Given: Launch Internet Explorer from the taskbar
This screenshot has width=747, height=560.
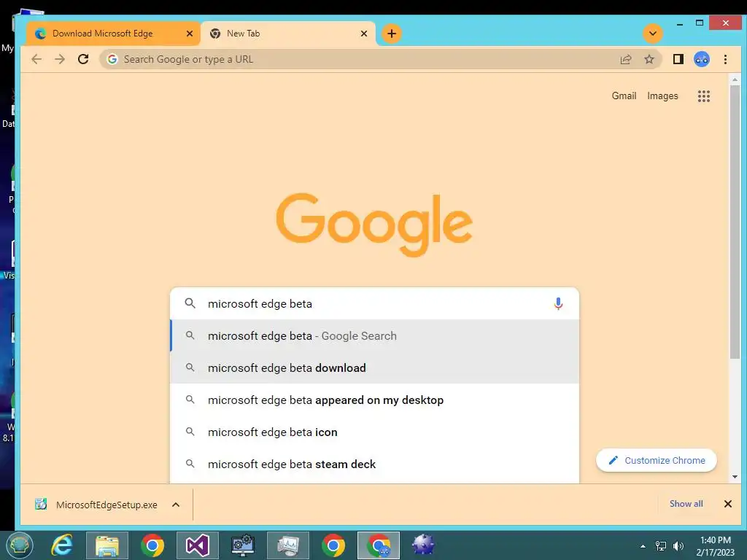Looking at the screenshot, I should [x=62, y=545].
